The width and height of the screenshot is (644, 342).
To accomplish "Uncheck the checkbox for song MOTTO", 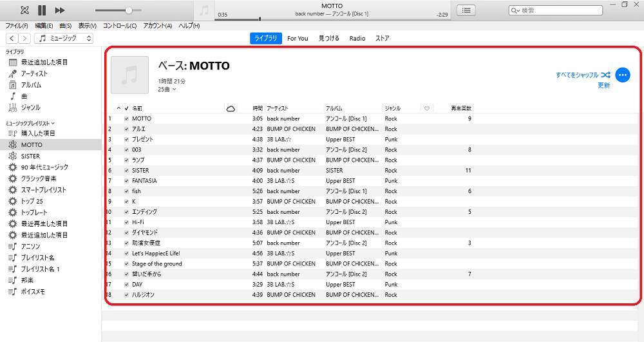I will click(x=126, y=119).
